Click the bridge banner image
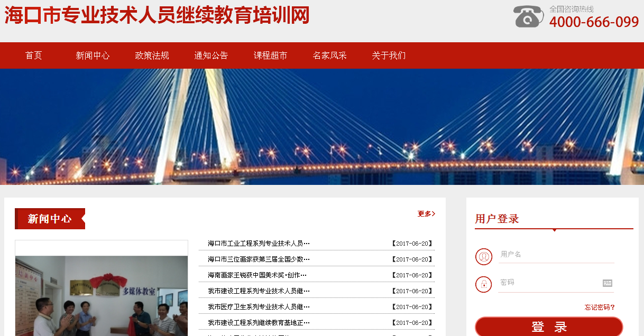The height and width of the screenshot is (336, 644). click(x=322, y=127)
